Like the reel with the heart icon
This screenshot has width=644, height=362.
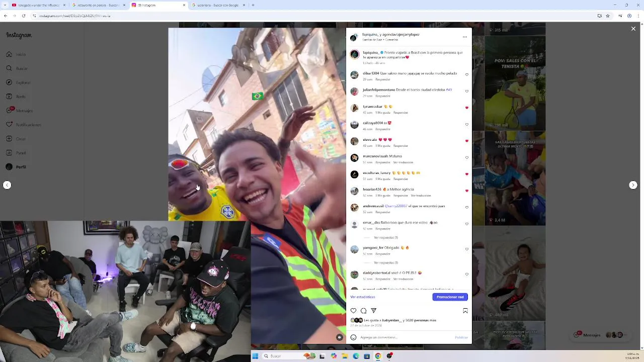click(353, 311)
